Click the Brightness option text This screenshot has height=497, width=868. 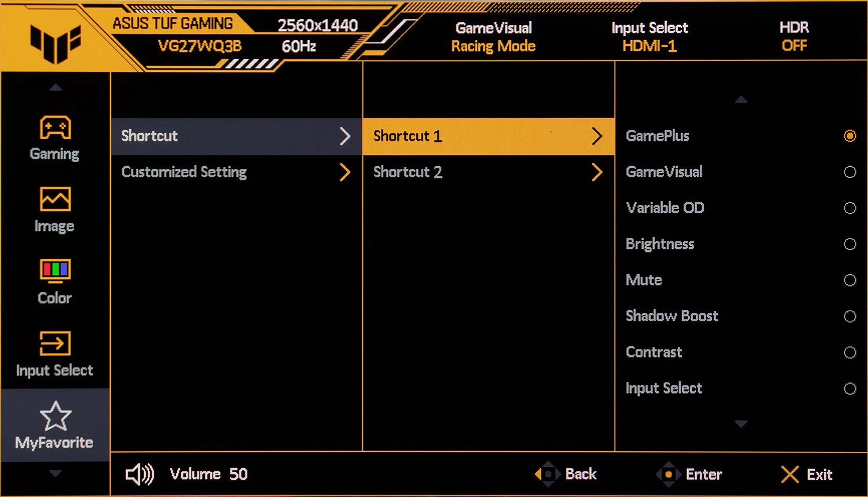click(660, 244)
